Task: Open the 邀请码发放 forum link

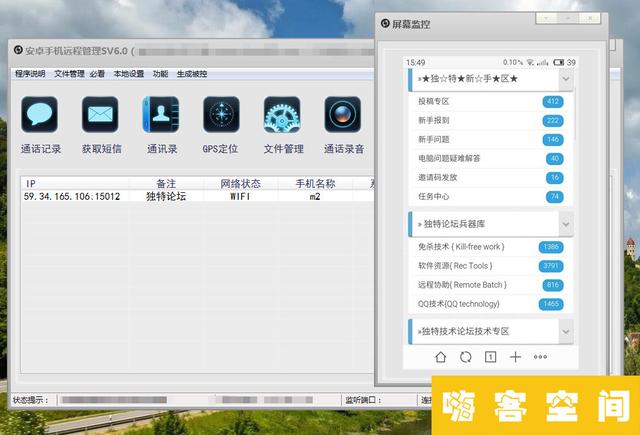Action: point(438,178)
